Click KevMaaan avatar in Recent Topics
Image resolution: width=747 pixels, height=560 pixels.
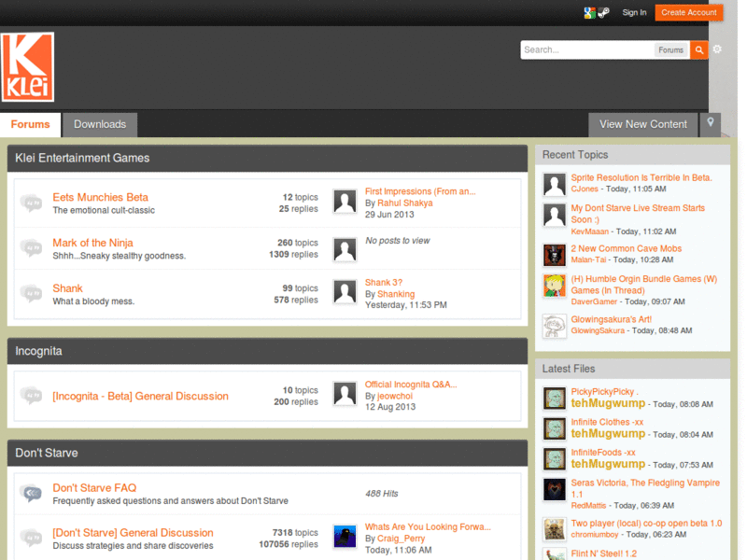pos(555,216)
